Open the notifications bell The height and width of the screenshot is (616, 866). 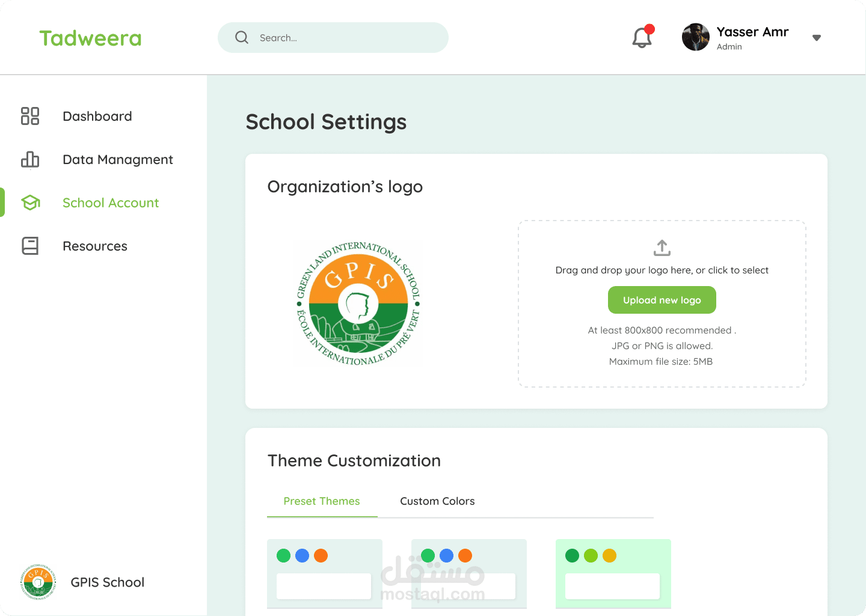point(642,37)
